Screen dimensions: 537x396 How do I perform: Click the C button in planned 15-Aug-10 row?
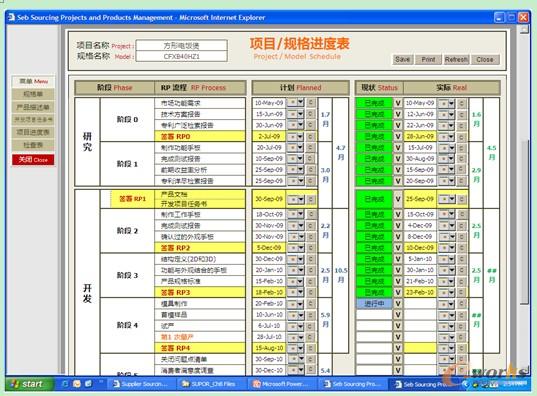point(310,348)
